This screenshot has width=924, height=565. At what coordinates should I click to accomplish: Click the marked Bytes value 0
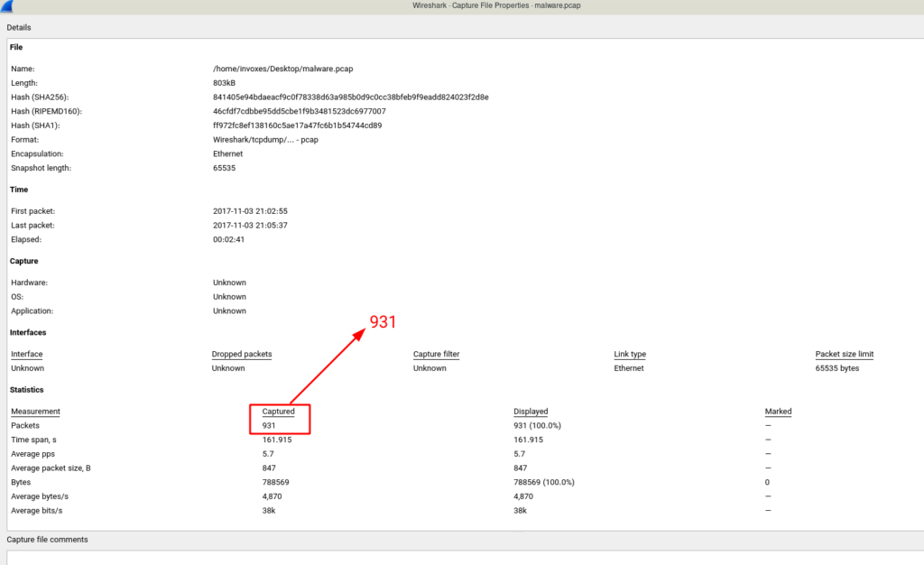pyautogui.click(x=767, y=482)
